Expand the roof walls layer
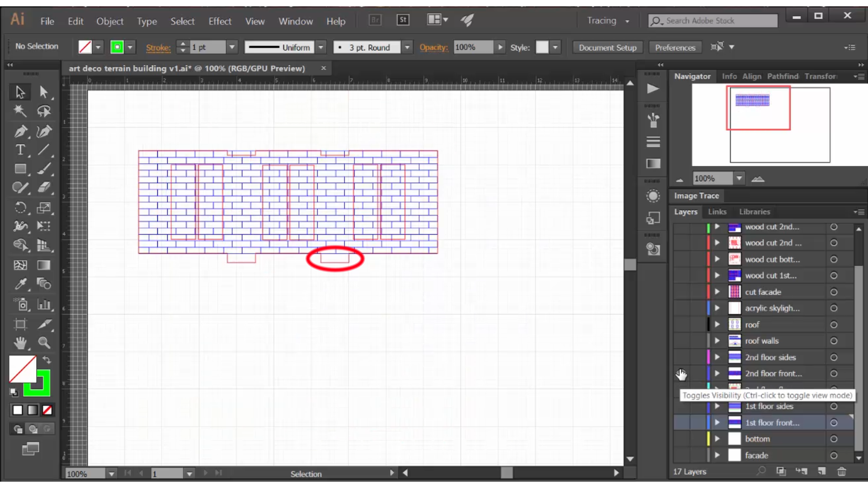 point(717,341)
